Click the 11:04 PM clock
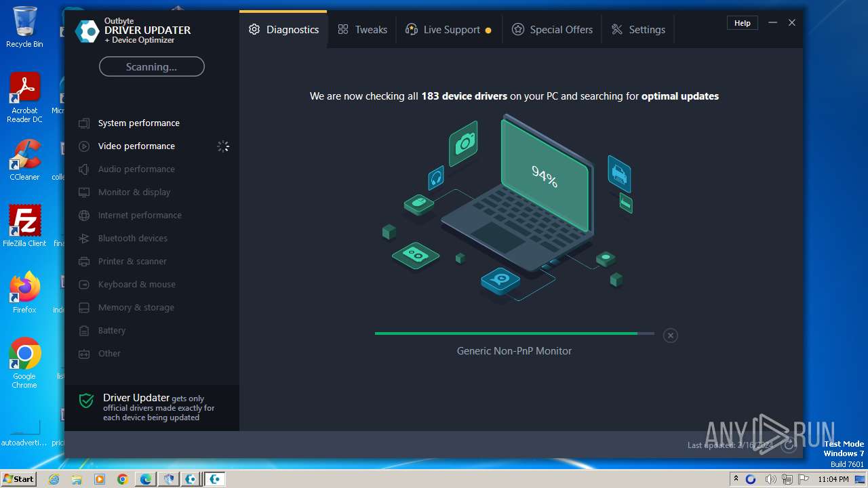The width and height of the screenshot is (868, 488). (x=833, y=479)
